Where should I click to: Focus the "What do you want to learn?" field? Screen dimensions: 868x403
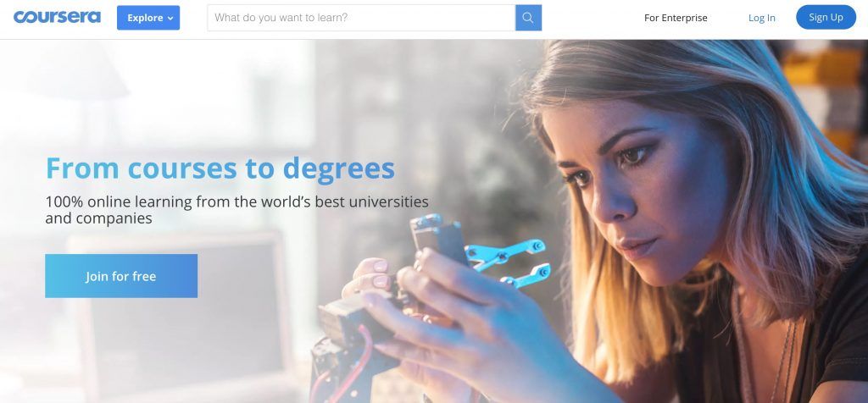(x=361, y=18)
